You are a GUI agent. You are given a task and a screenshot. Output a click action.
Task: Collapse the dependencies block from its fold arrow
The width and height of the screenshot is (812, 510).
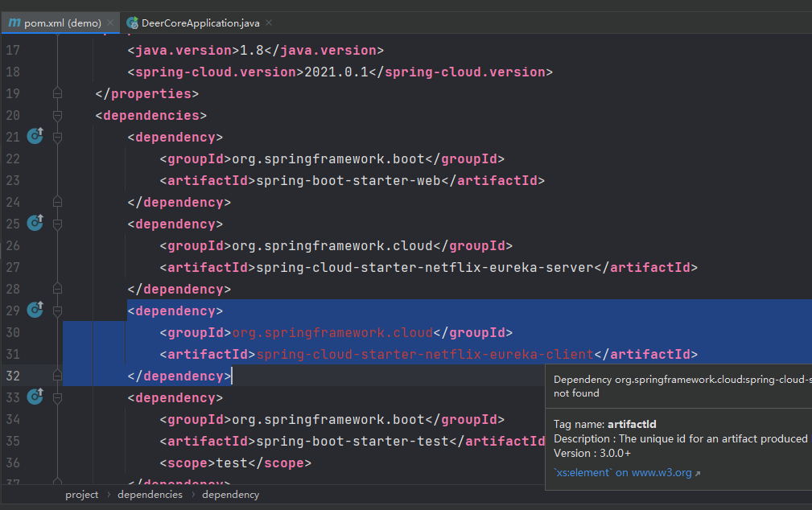pos(56,113)
